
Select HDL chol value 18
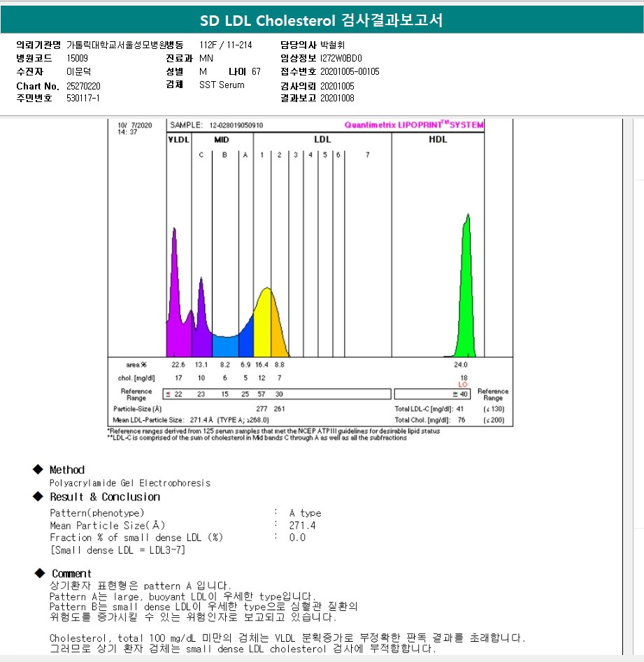coord(464,378)
